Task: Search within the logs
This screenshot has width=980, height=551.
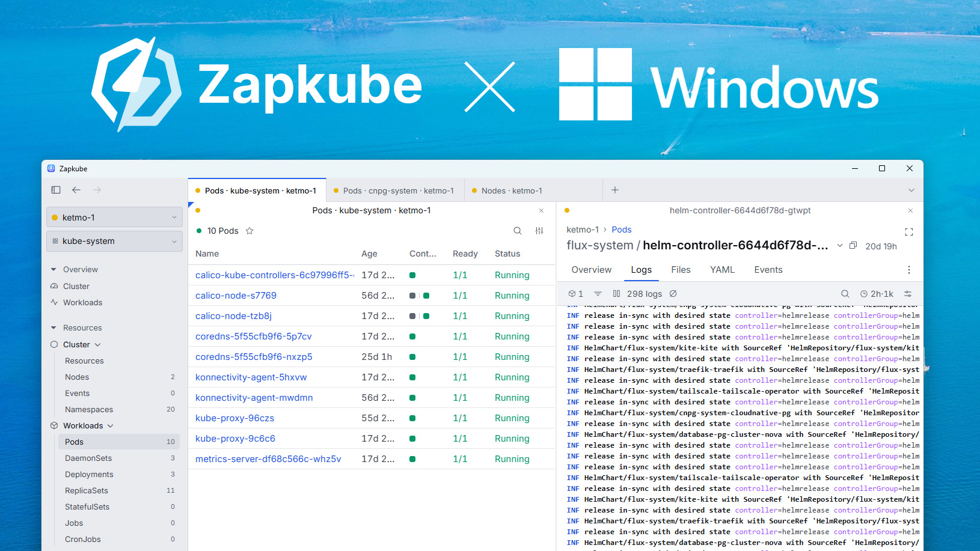Action: pos(845,294)
